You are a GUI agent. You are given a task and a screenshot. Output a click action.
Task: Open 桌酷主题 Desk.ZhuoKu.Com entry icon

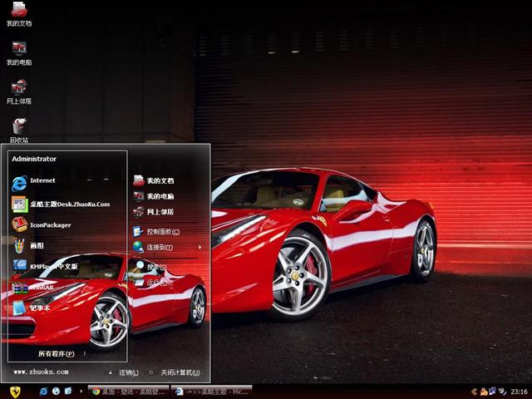click(20, 204)
